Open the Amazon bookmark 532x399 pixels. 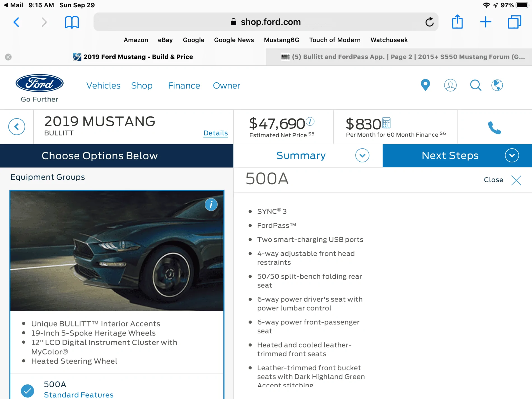click(136, 40)
